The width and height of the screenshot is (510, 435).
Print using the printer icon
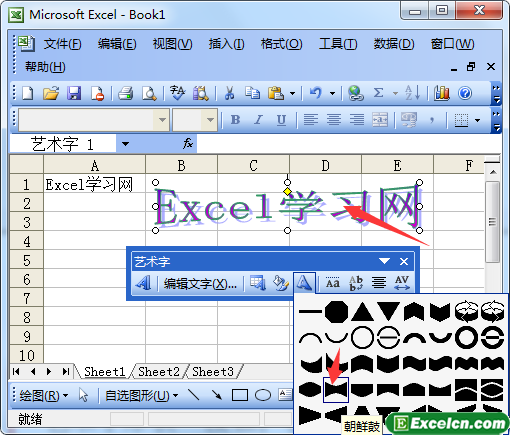126,93
